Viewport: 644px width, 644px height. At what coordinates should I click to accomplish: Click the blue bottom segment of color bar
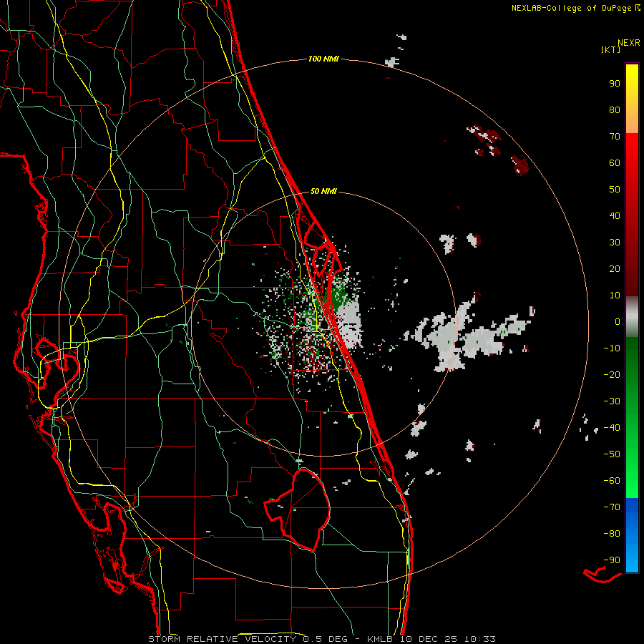(632, 535)
